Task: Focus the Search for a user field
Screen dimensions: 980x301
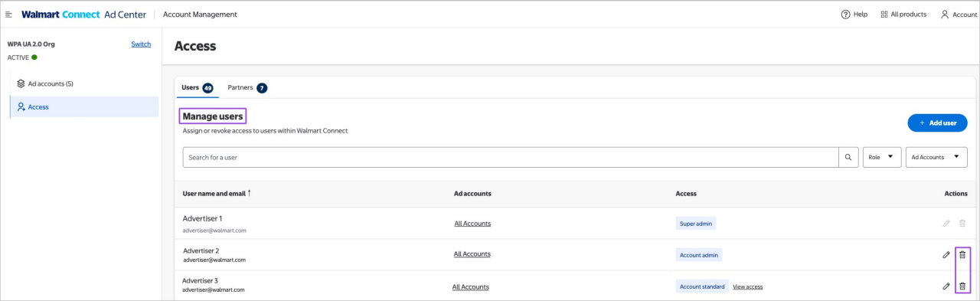Action: [x=511, y=157]
